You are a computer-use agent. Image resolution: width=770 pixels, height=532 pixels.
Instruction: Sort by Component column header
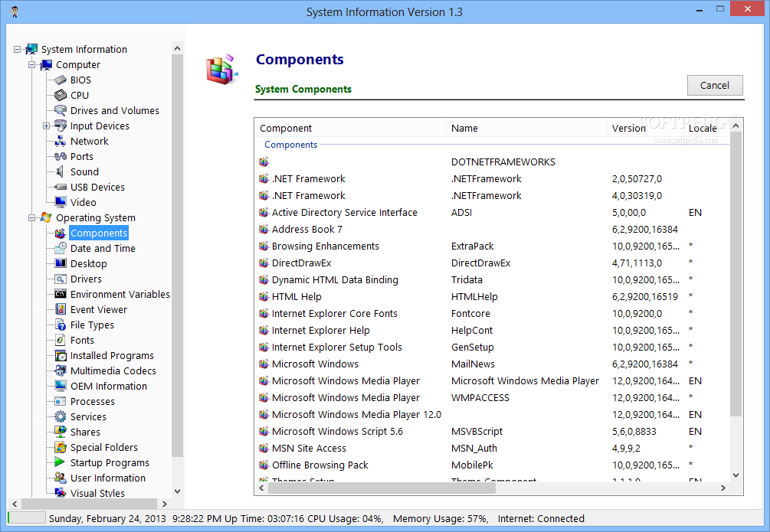[x=351, y=128]
